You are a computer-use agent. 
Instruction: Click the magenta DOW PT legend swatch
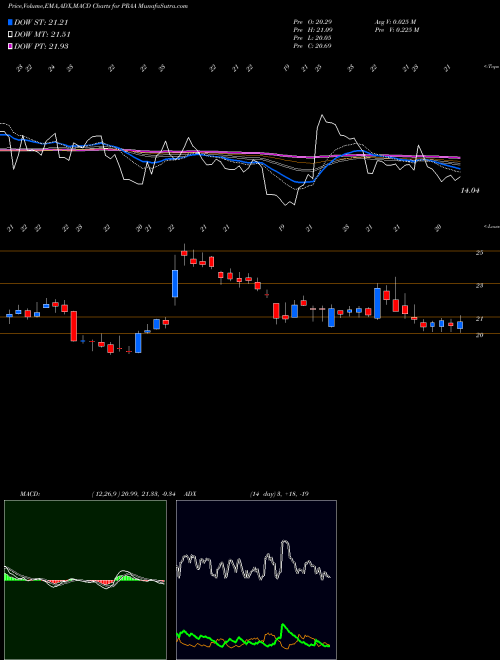point(11,46)
